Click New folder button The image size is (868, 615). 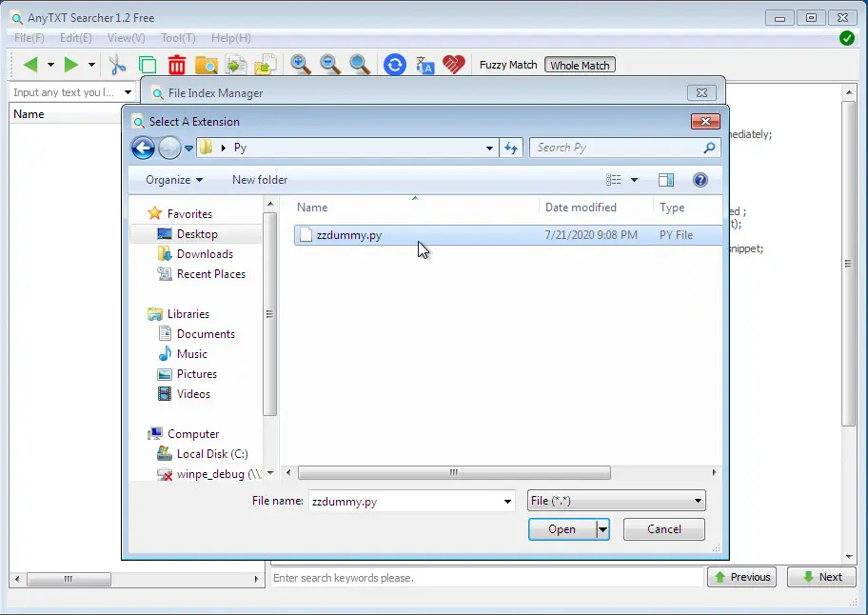[260, 180]
